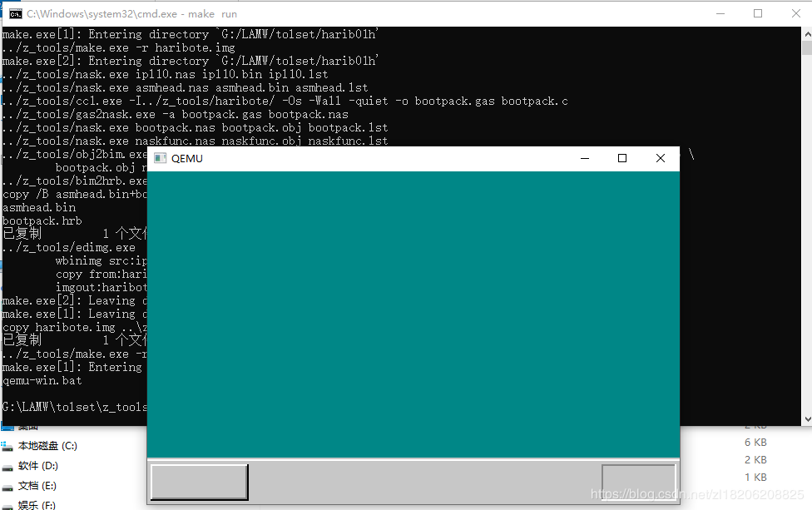Click the raised button in the QEMU taskbar
The image size is (812, 510).
coord(200,482)
